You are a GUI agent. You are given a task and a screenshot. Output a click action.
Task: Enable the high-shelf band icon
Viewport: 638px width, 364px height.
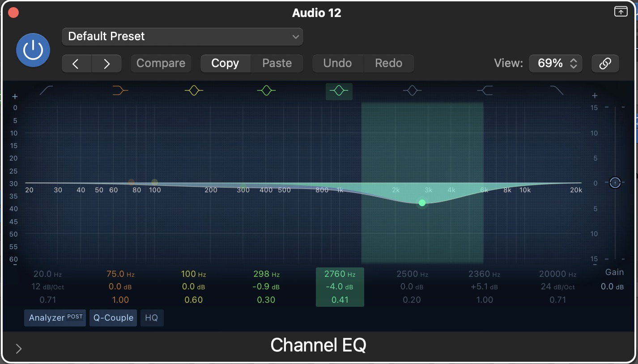tap(485, 91)
